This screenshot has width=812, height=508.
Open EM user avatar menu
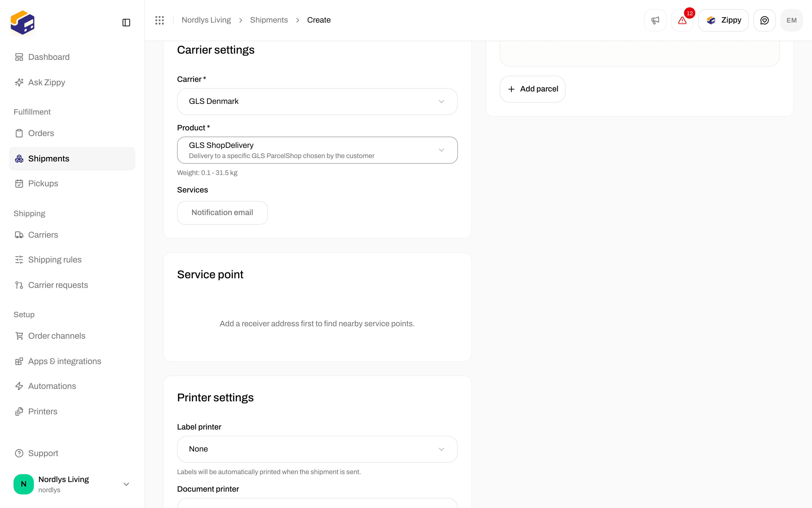791,20
